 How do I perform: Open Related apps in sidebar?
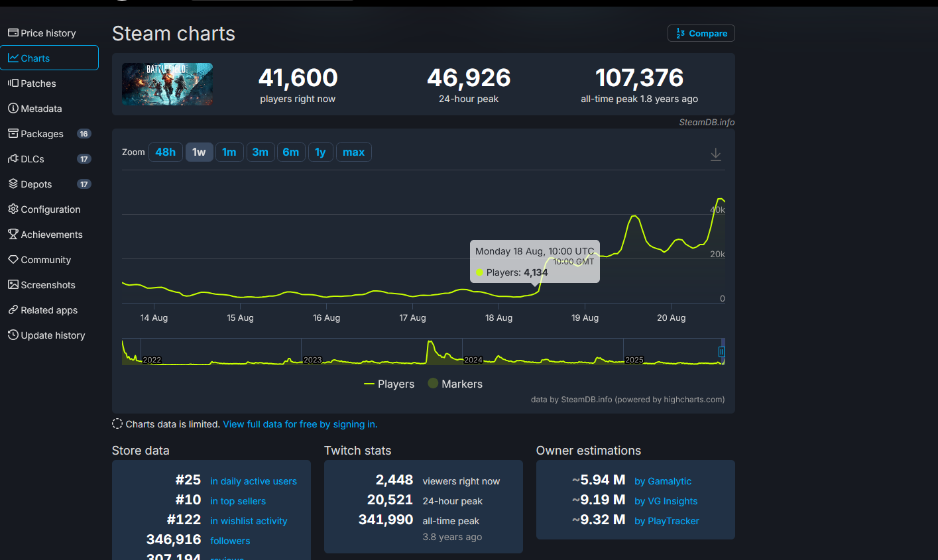pyautogui.click(x=42, y=310)
